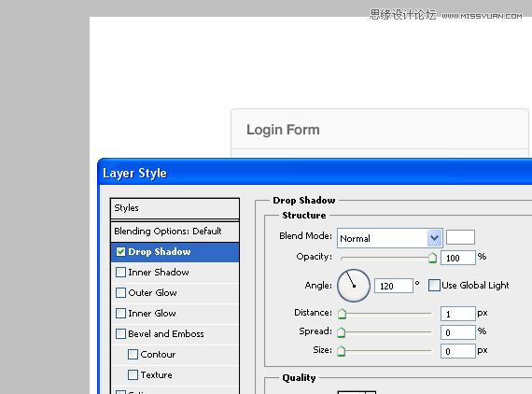Click the Layer Style dialog title bar
This screenshot has height=394, width=532.
pyautogui.click(x=315, y=173)
